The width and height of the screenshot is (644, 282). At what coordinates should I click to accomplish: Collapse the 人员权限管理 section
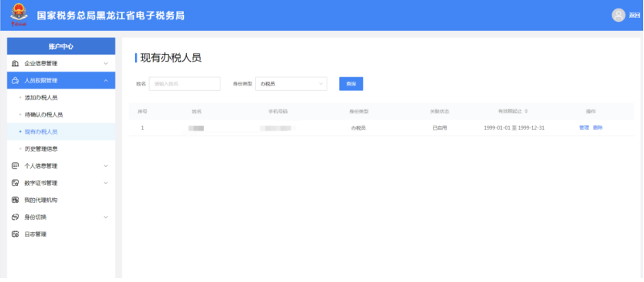tap(106, 81)
